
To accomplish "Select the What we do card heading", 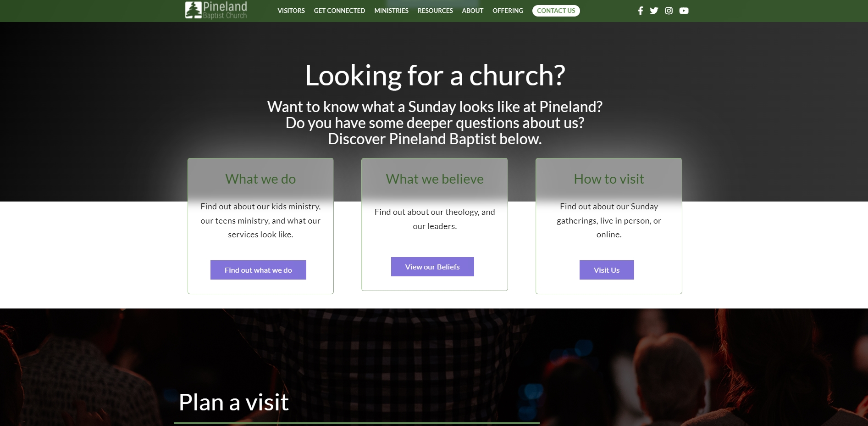I will [260, 179].
